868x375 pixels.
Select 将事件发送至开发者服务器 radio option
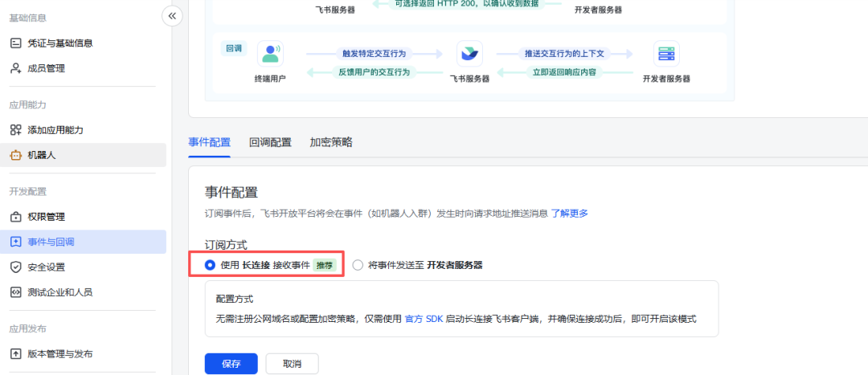358,265
